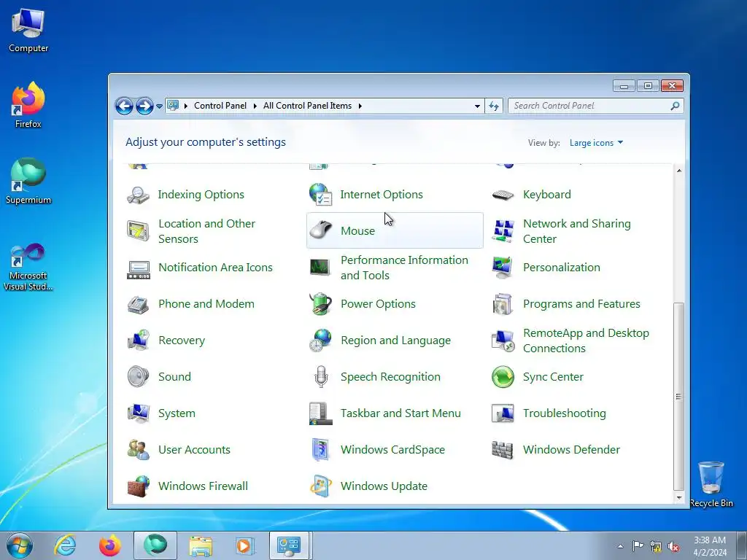
Task: Go forward with the Forward arrow button
Action: pyautogui.click(x=144, y=106)
